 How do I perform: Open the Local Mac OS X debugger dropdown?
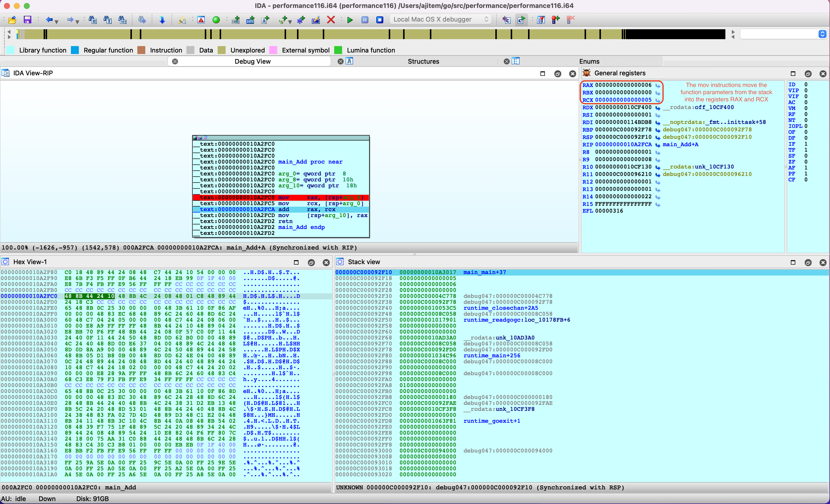click(441, 20)
